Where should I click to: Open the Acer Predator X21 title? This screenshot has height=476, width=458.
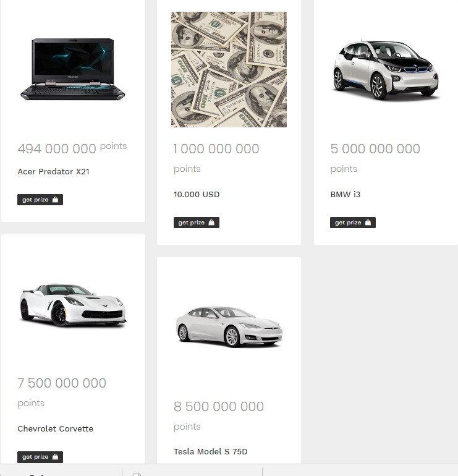pyautogui.click(x=53, y=171)
